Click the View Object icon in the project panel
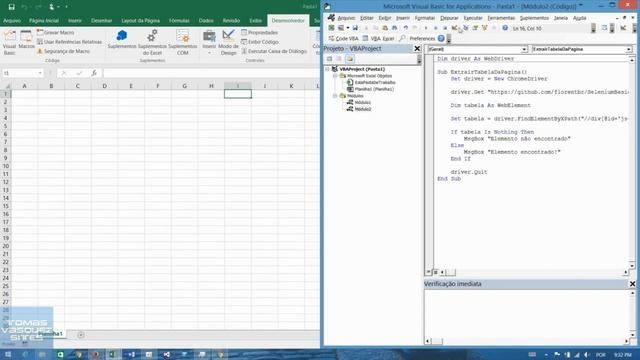This screenshot has width=640, height=360. click(x=339, y=59)
